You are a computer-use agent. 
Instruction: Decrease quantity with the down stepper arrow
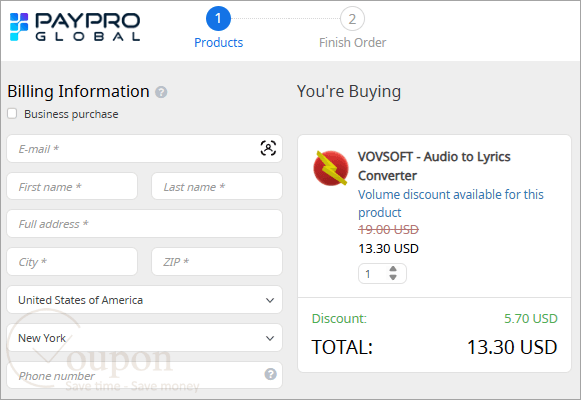[x=393, y=277]
